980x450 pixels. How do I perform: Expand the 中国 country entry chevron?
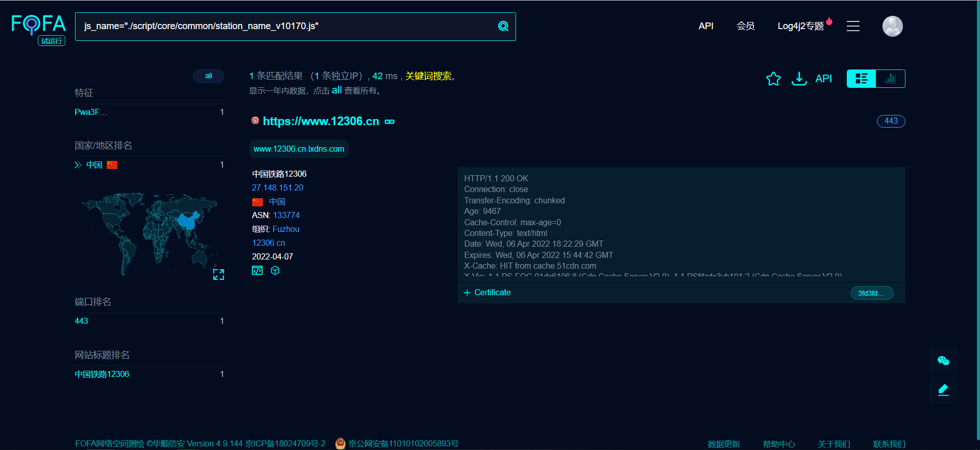coord(78,165)
